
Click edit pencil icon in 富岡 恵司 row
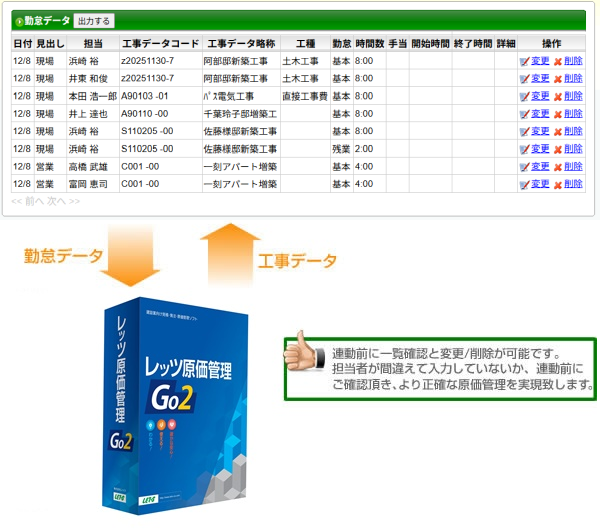click(524, 185)
